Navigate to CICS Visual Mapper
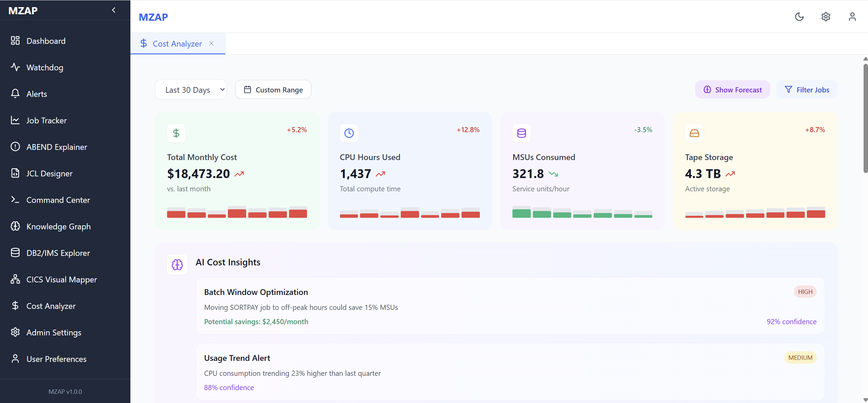 tap(61, 279)
